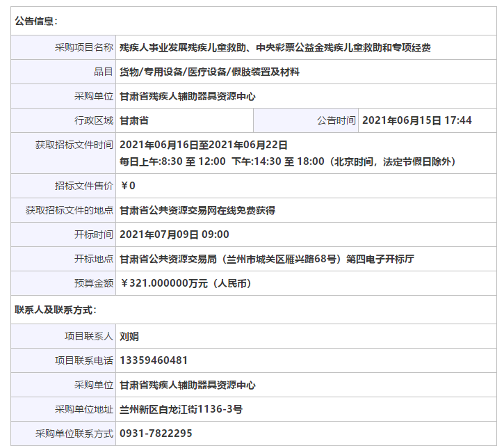Click the 公告时间 label cell
504x446 pixels.
pos(336,120)
